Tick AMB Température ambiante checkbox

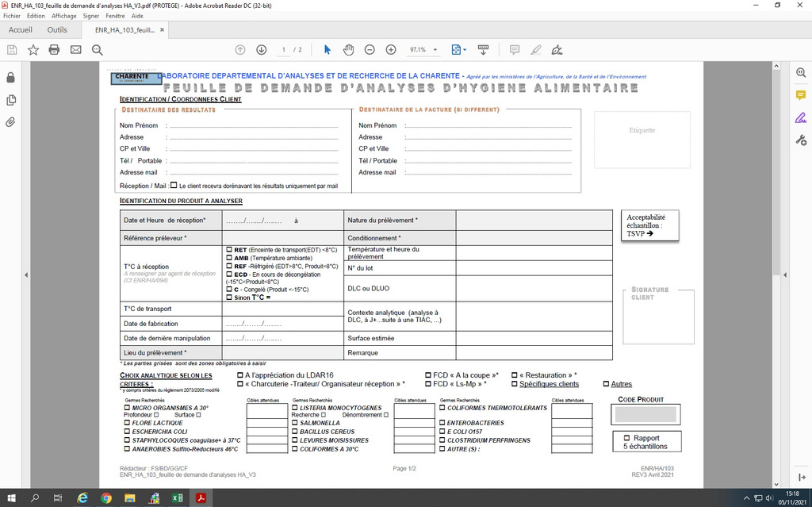[x=229, y=258]
